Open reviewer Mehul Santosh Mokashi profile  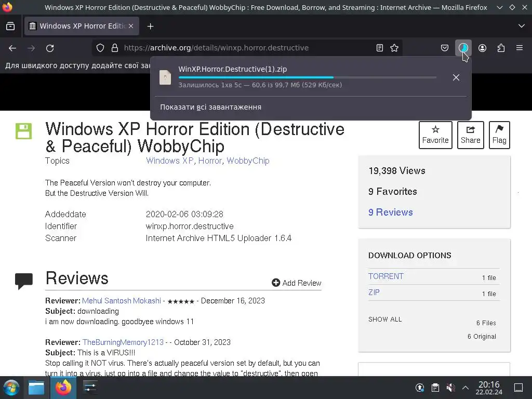click(x=122, y=301)
